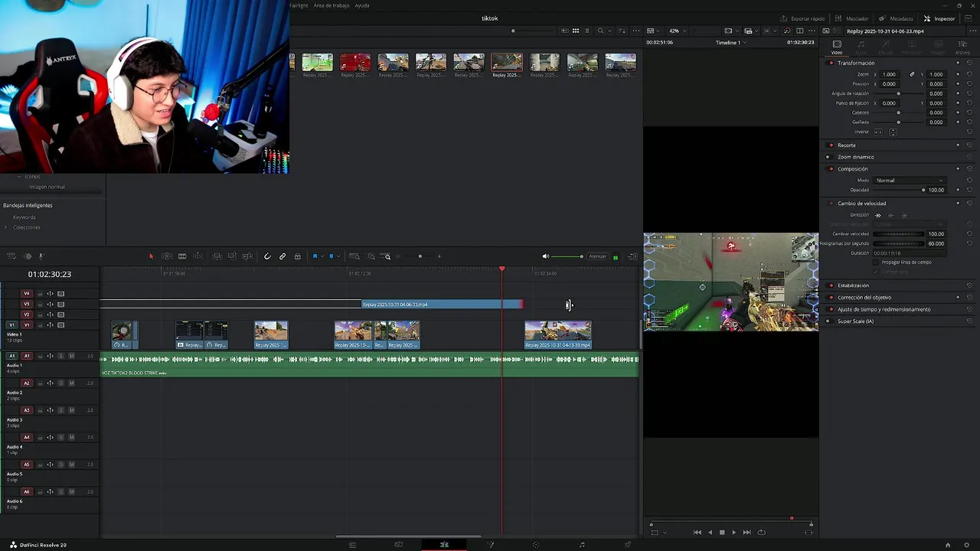The height and width of the screenshot is (551, 980).
Task: Select freeze frame direction icon
Action: pyautogui.click(x=904, y=215)
